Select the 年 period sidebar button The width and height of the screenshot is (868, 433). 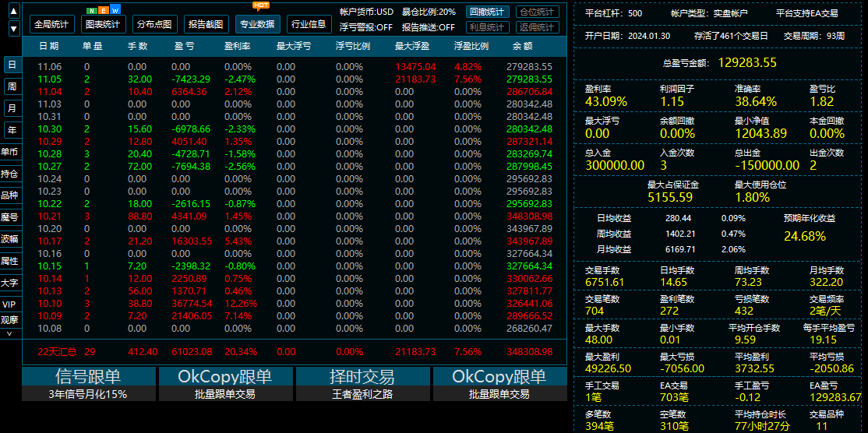point(12,130)
